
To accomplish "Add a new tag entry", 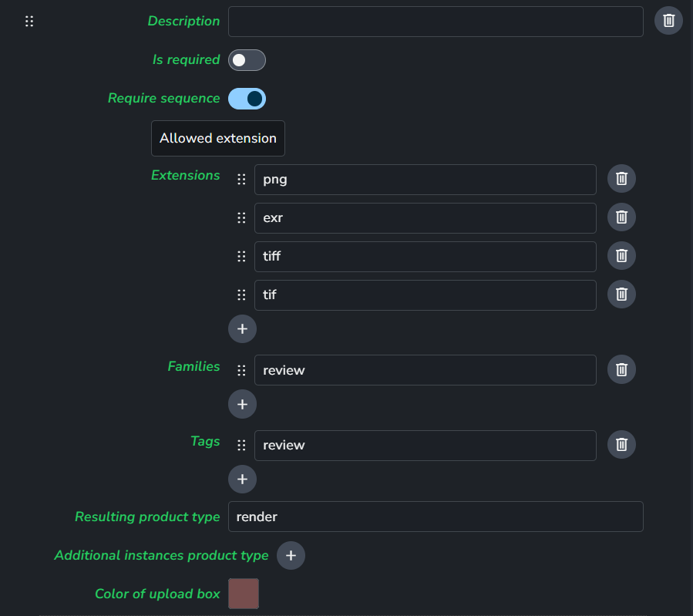I will point(242,479).
